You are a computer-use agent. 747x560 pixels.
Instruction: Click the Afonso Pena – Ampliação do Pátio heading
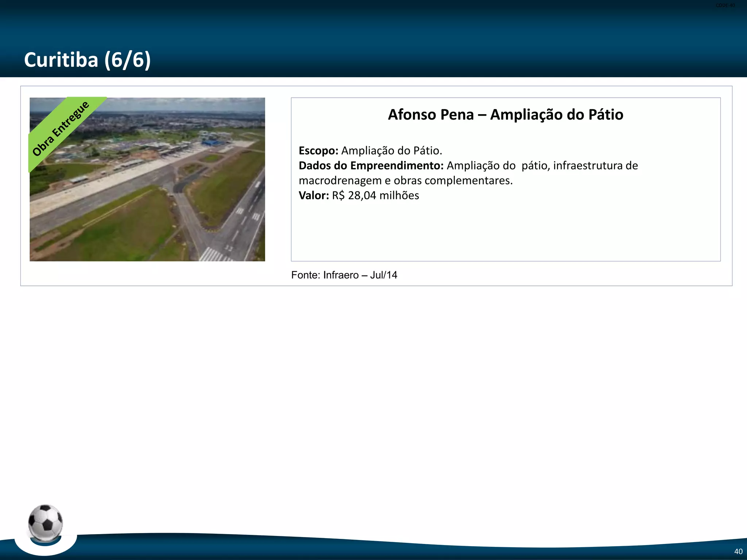tap(506, 114)
